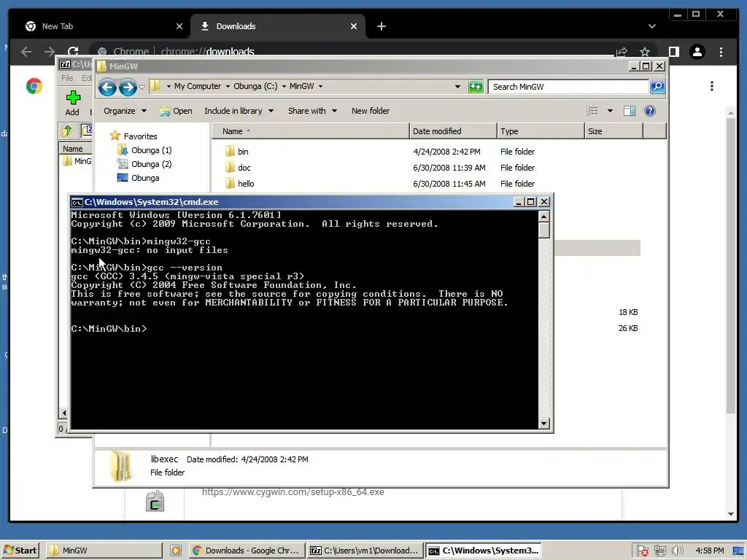Switch to 7-Zip taskbar button
The height and width of the screenshot is (560, 747).
365,551
